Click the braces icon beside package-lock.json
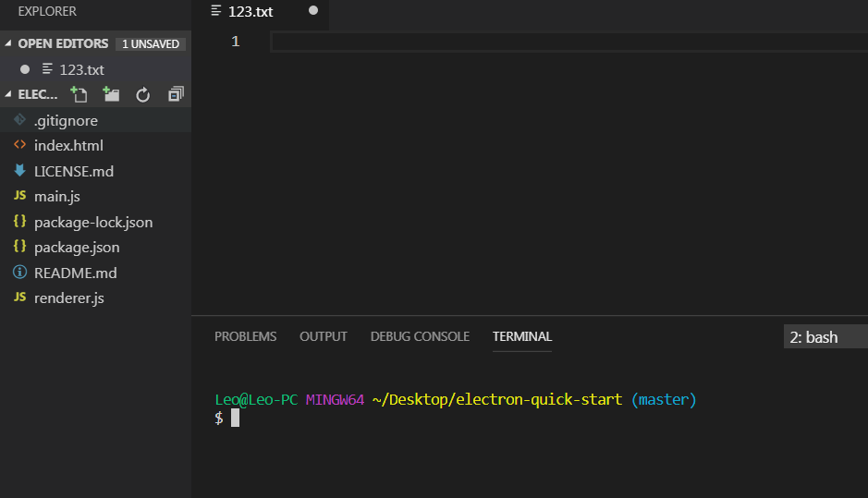 [20, 221]
